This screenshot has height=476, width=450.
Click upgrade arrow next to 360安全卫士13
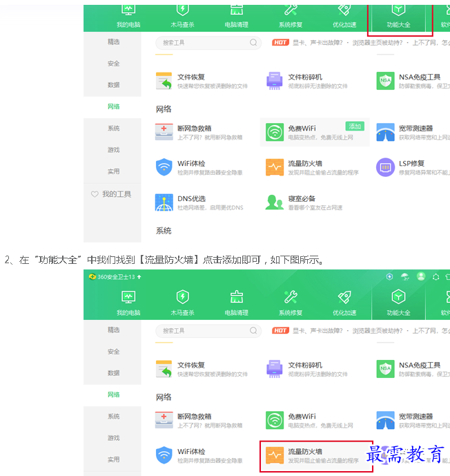(x=139, y=277)
